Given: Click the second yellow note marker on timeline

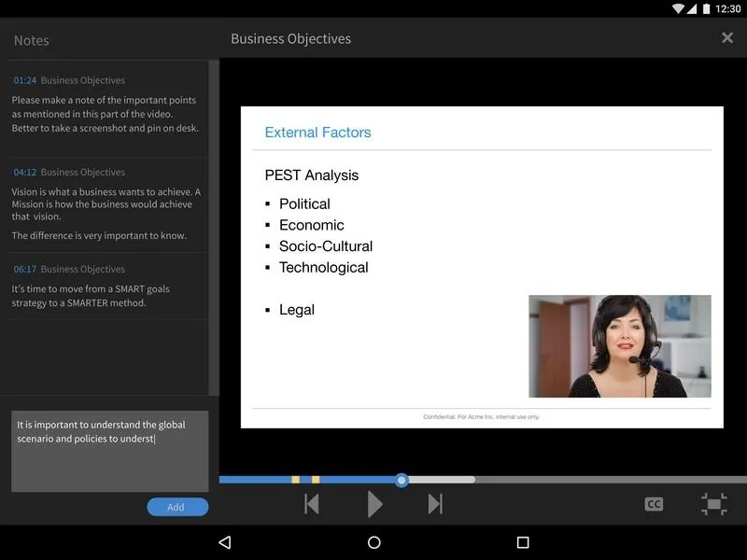Looking at the screenshot, I should click(x=316, y=480).
